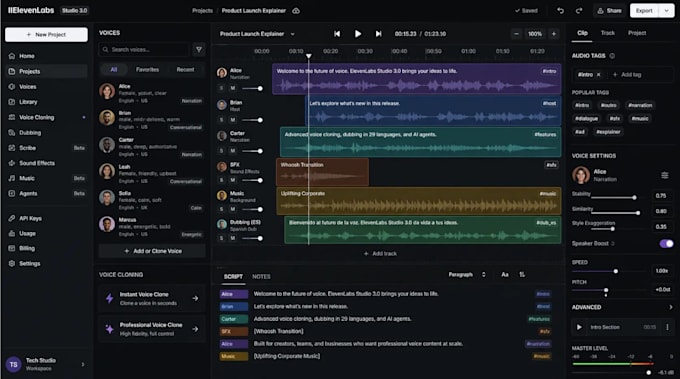Open Sound Effects in the sidebar
680x379 pixels.
tap(46, 163)
